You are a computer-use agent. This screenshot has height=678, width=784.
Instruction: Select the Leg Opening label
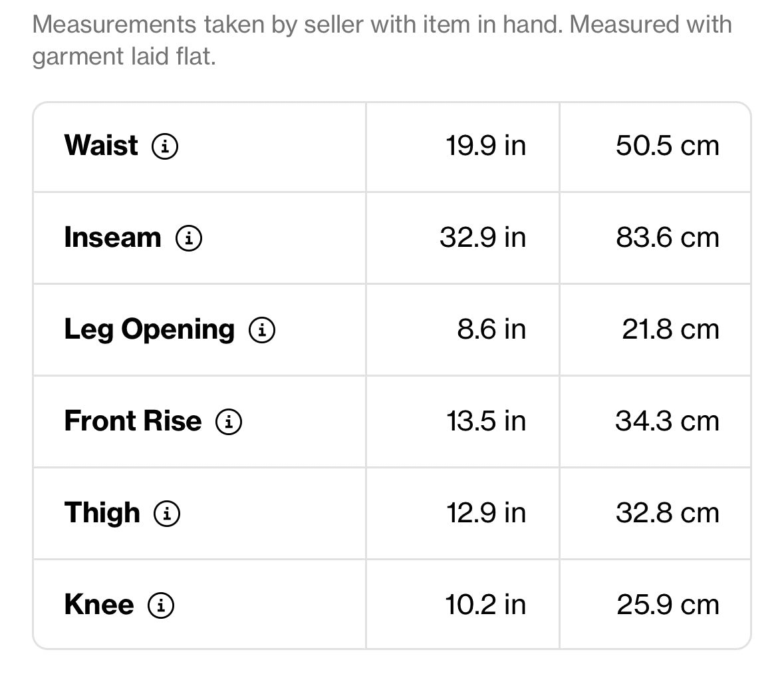pos(149,329)
